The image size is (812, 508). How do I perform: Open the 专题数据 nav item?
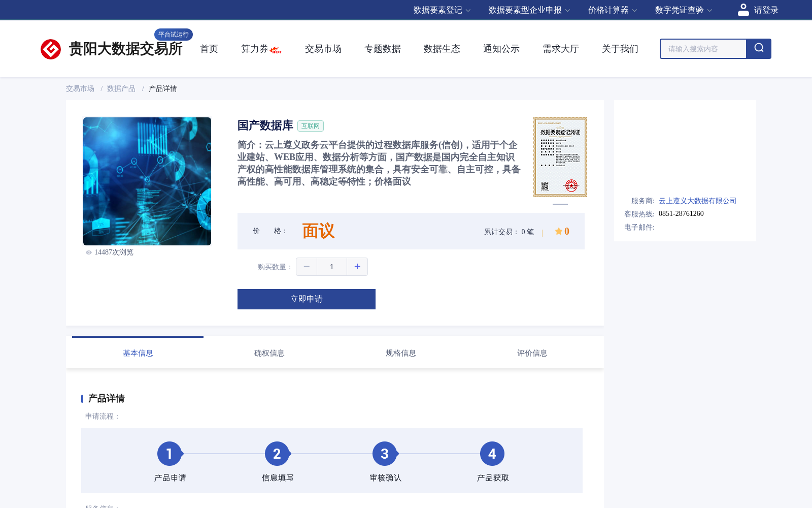(383, 49)
